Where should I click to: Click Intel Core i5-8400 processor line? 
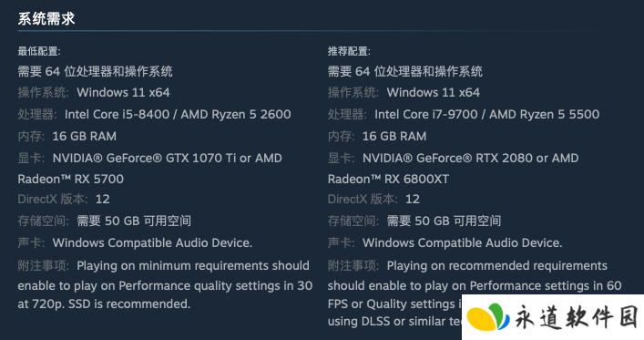tap(155, 114)
